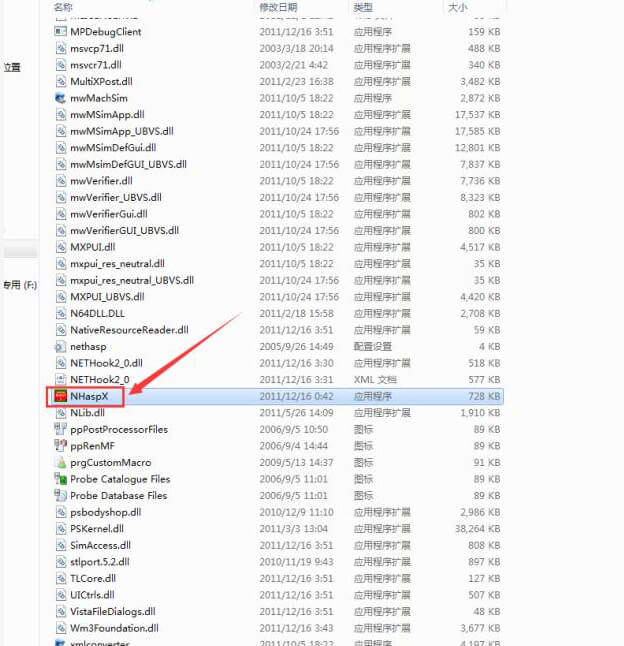Click the Probe Database Files icon
The height and width of the screenshot is (646, 624).
[x=61, y=496]
